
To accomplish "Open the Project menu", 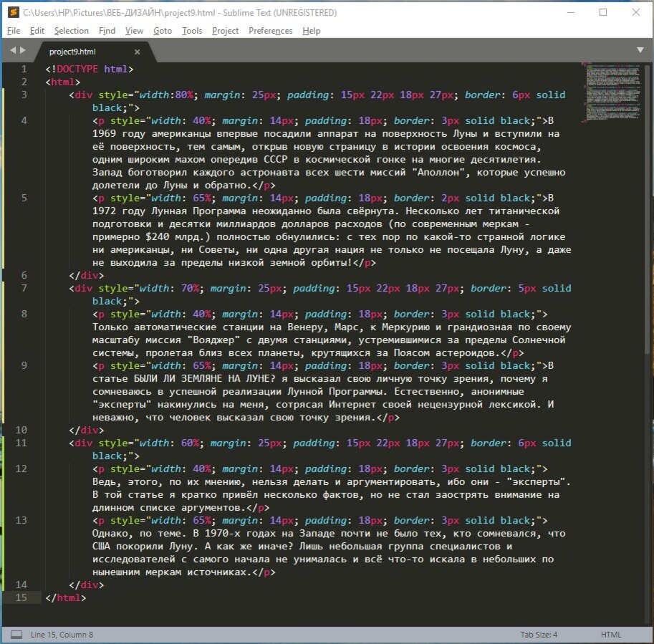I will coord(225,31).
